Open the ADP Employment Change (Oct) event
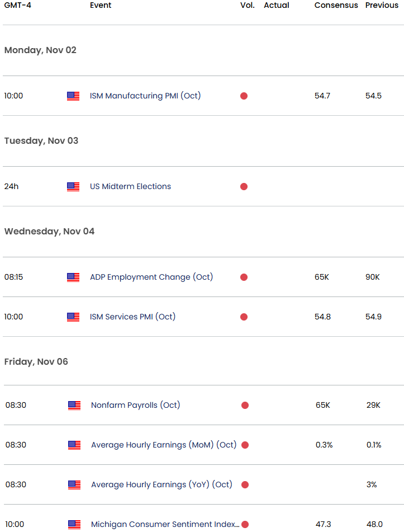Viewport: 404px width, 532px height. [151, 277]
